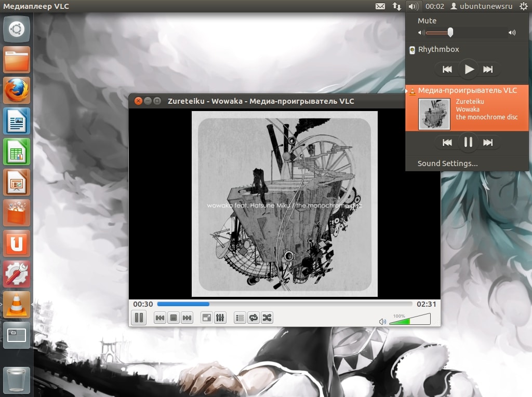Click the album thumbnail in sound menu
532x397 pixels.
[x=434, y=114]
